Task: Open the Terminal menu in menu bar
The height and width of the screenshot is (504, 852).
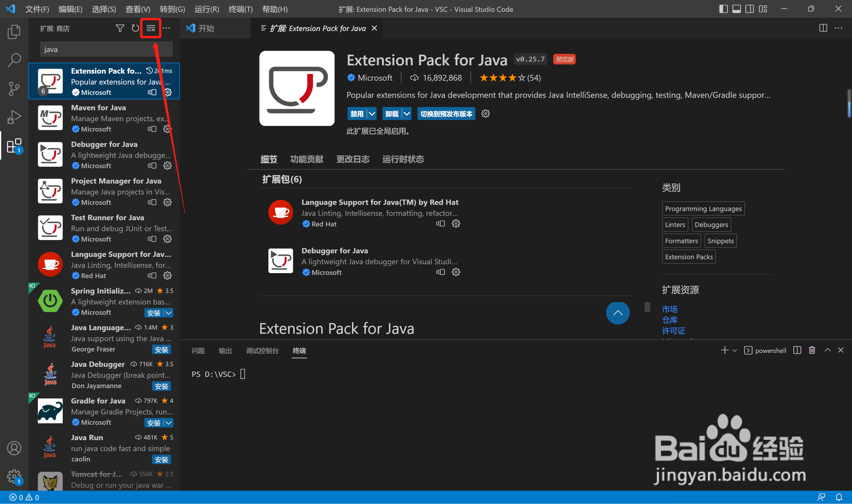Action: 240,9
